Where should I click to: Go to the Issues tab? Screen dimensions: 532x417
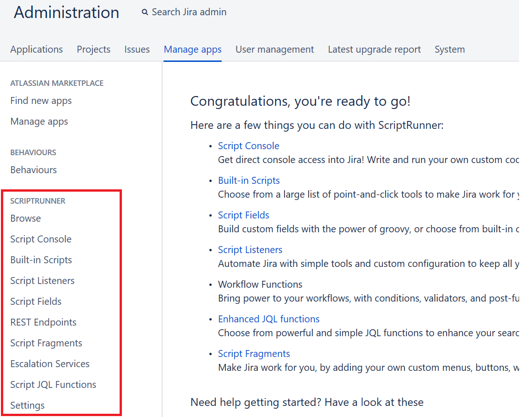[137, 49]
